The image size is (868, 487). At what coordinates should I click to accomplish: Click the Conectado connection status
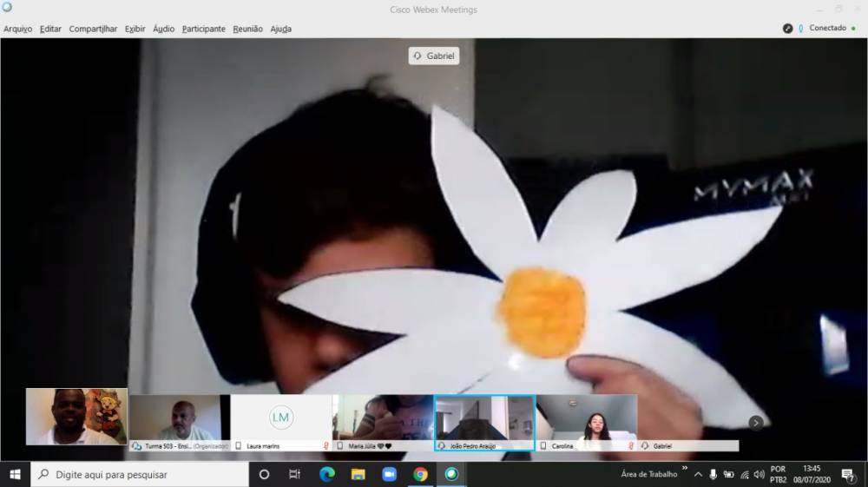coord(827,28)
